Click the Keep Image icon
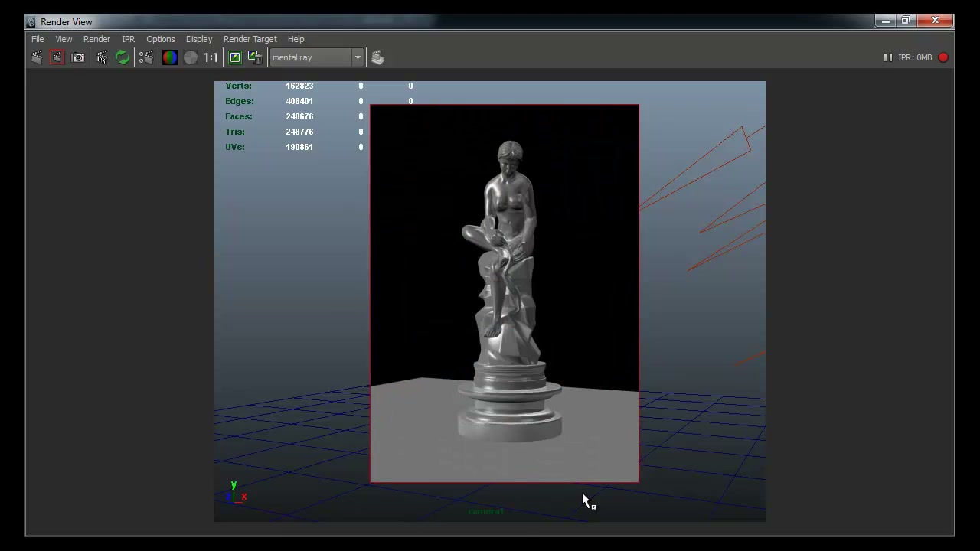 point(235,57)
